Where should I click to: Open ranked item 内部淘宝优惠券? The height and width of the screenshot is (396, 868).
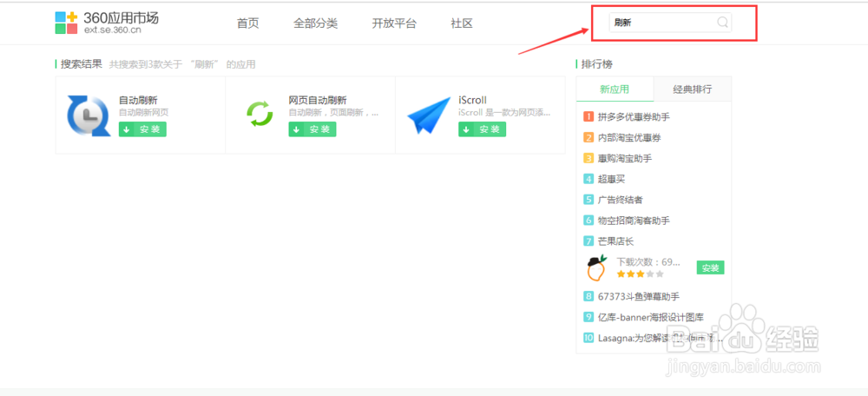pyautogui.click(x=629, y=137)
